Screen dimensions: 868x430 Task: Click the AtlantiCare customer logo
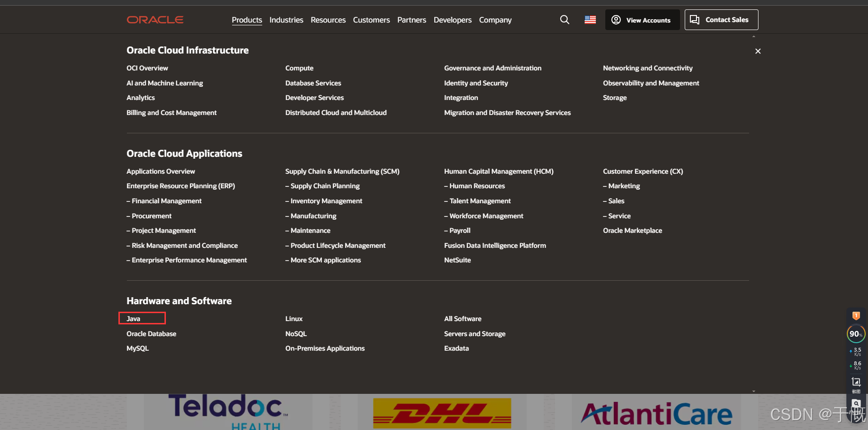(657, 414)
